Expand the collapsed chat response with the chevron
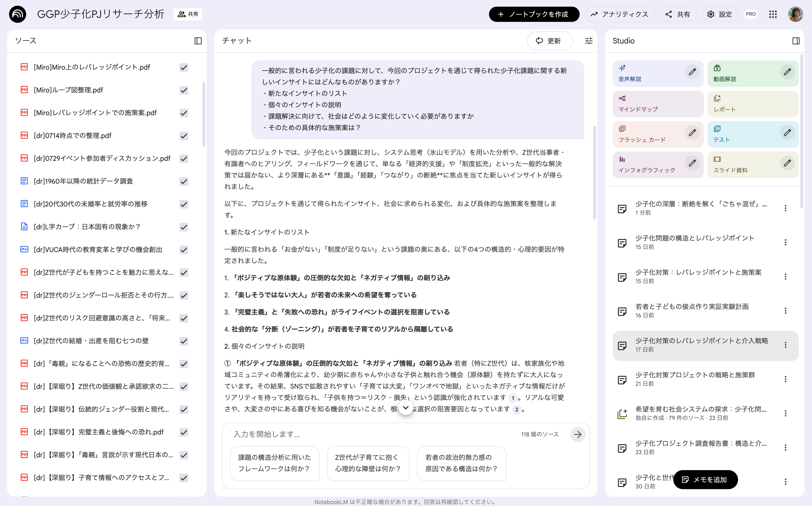 (406, 408)
